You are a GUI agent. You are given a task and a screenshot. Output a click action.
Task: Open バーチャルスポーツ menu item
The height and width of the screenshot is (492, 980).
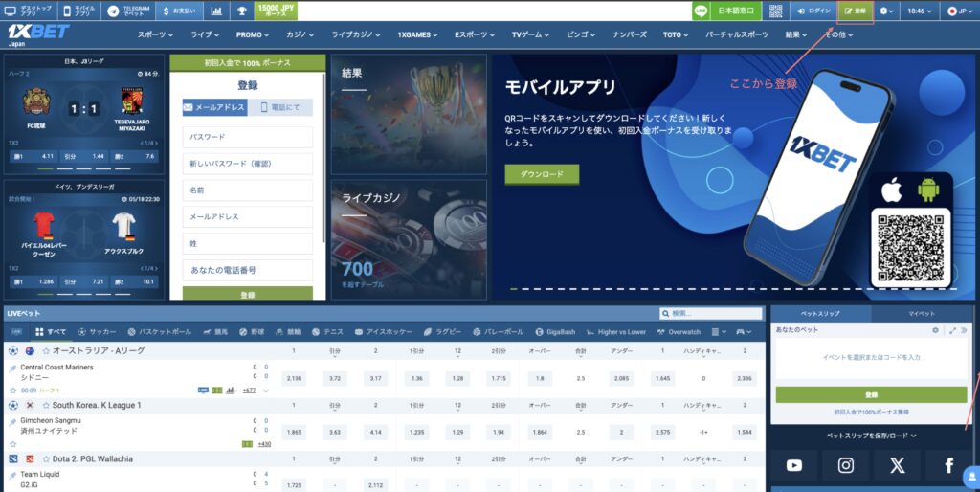(737, 35)
